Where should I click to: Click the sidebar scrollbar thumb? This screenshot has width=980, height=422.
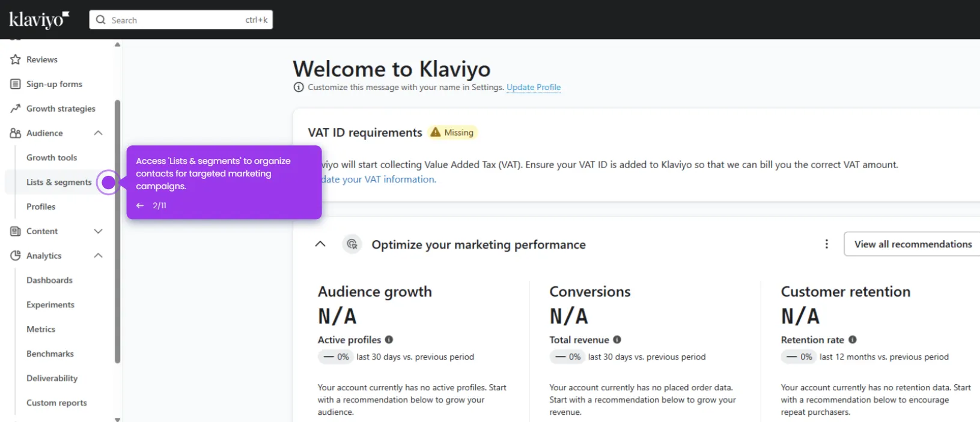click(x=118, y=231)
